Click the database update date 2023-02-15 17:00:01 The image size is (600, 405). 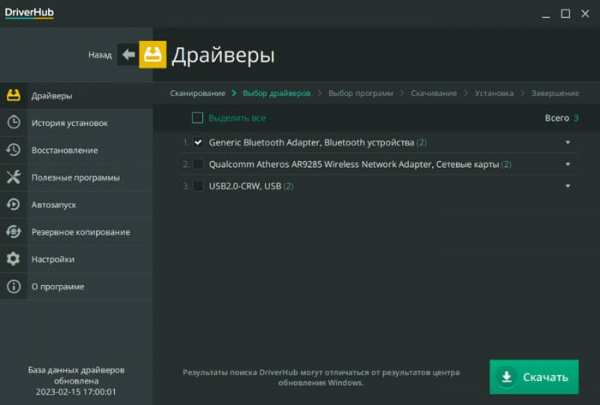76,392
